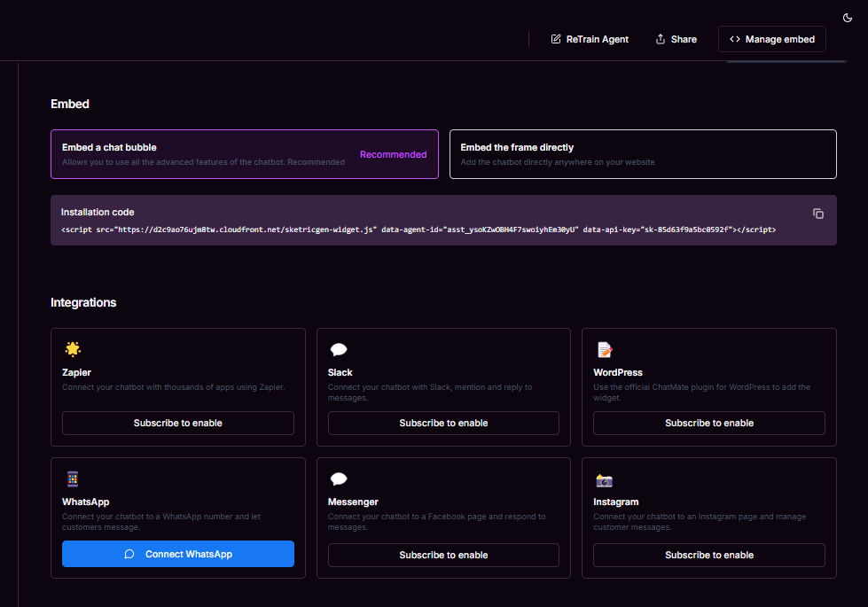
Task: Click the WhatsApp card title
Action: coord(86,502)
